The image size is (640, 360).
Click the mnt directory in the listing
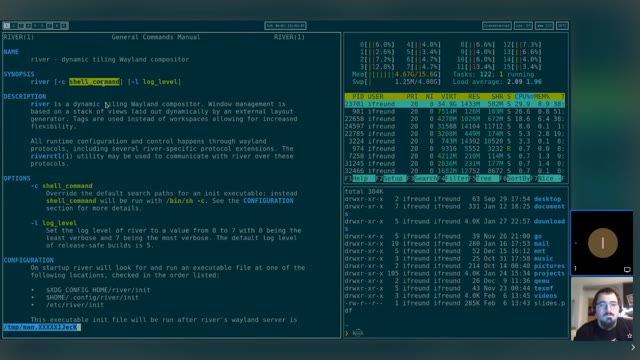pos(539,251)
